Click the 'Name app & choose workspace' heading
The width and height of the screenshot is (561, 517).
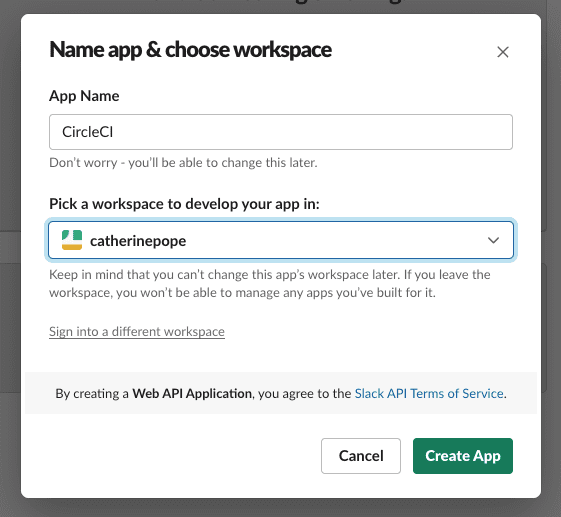[x=190, y=50]
